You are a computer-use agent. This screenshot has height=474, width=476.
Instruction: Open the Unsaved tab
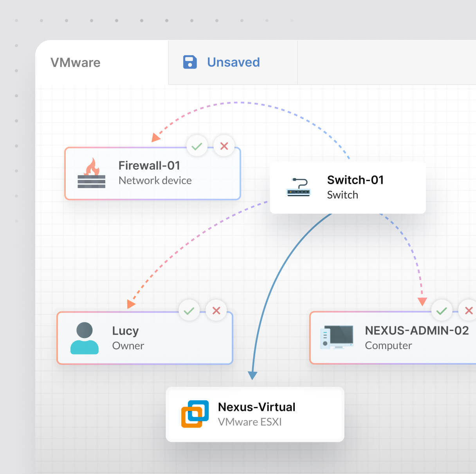coord(233,62)
